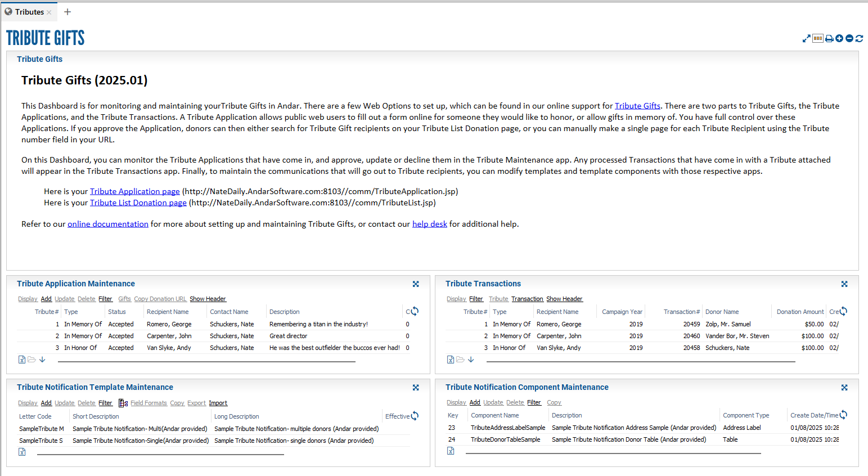Filter the Notification Component list

pos(534,402)
